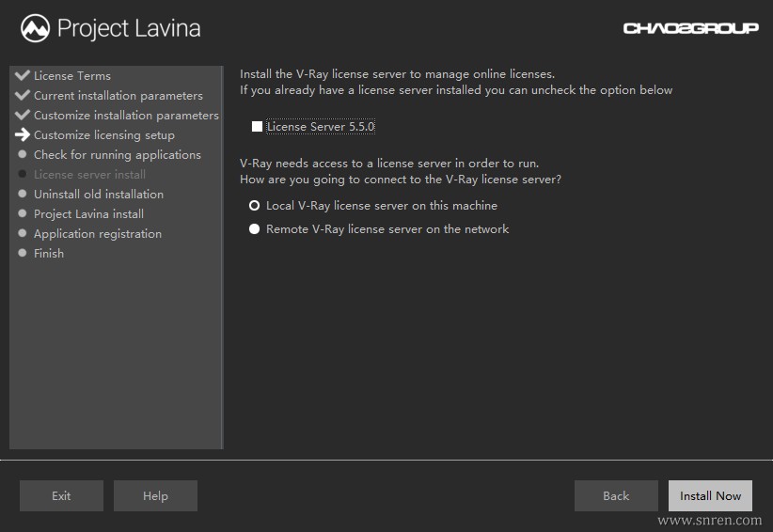Click the Check for running applications step

(x=118, y=155)
